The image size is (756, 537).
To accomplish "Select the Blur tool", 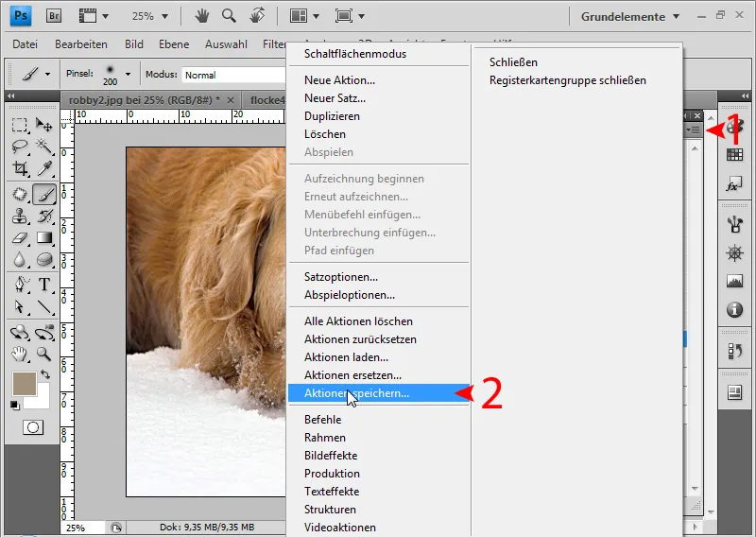I will click(19, 260).
